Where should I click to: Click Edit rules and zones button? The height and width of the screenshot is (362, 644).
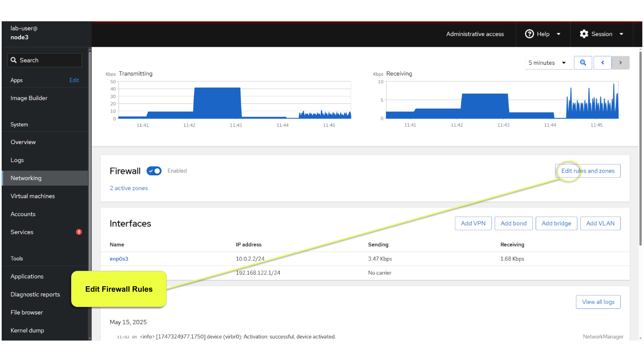(588, 171)
